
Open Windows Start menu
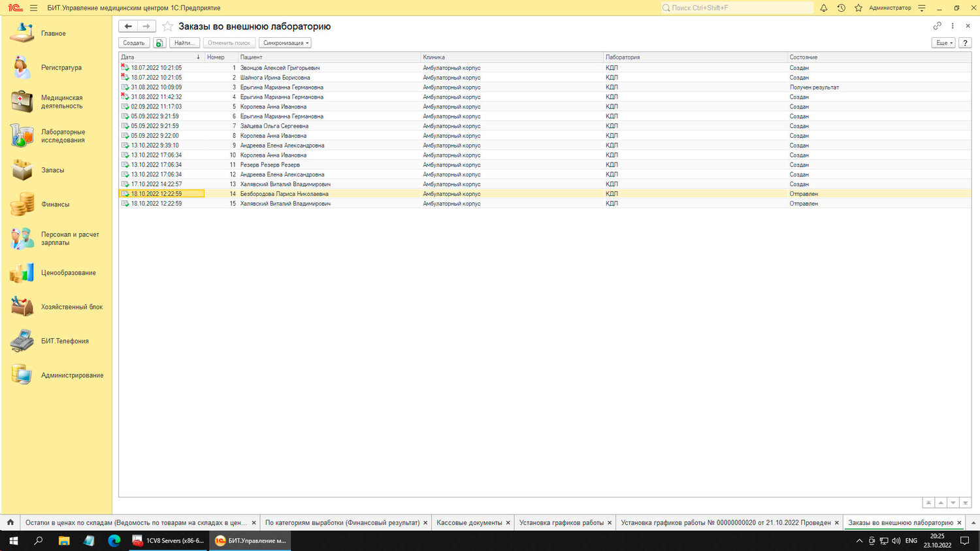(13, 541)
